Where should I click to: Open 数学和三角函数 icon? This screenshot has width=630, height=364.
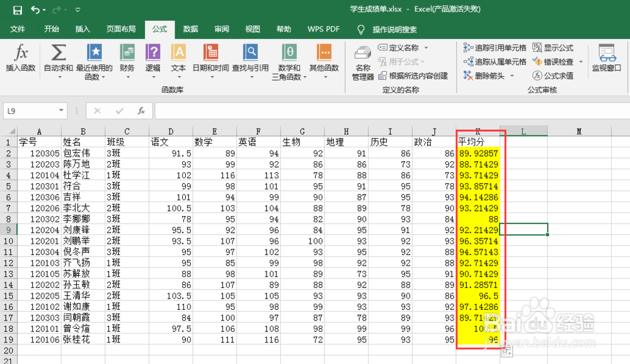click(x=289, y=53)
